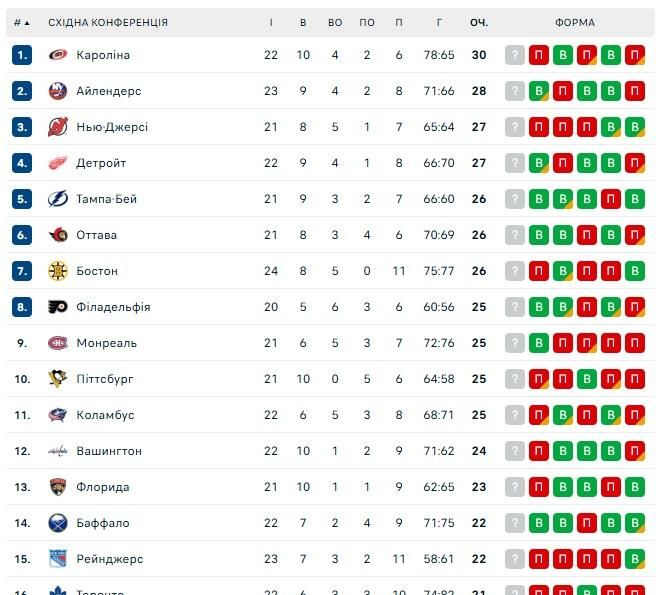Click the Ottawa Senators logo
This screenshot has height=595, width=665.
57,235
